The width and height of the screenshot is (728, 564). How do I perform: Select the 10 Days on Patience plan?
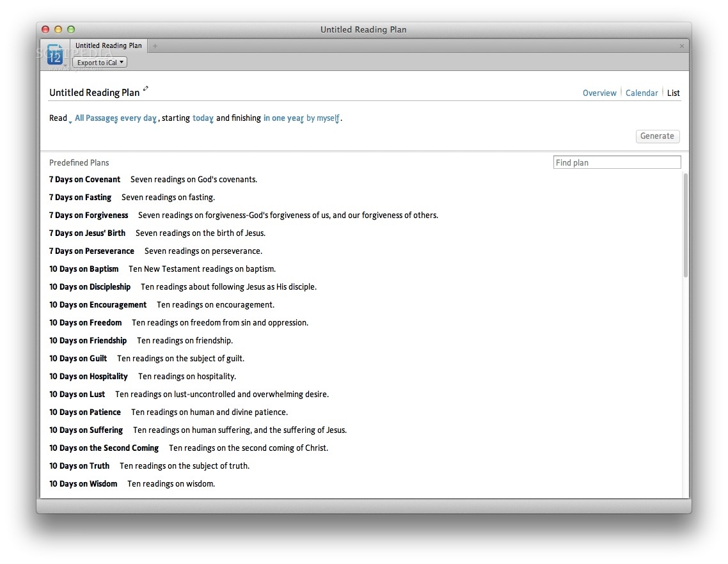tap(85, 412)
